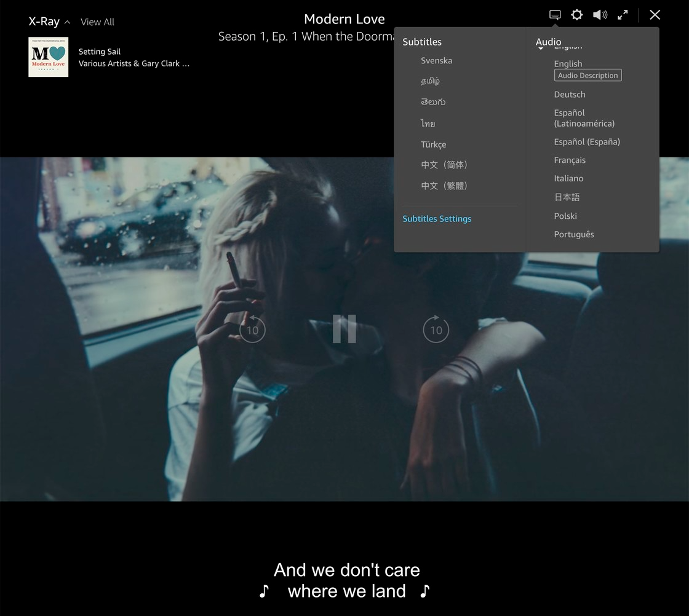The width and height of the screenshot is (689, 616).
Task: Click the Setting Sail song title
Action: tap(99, 52)
